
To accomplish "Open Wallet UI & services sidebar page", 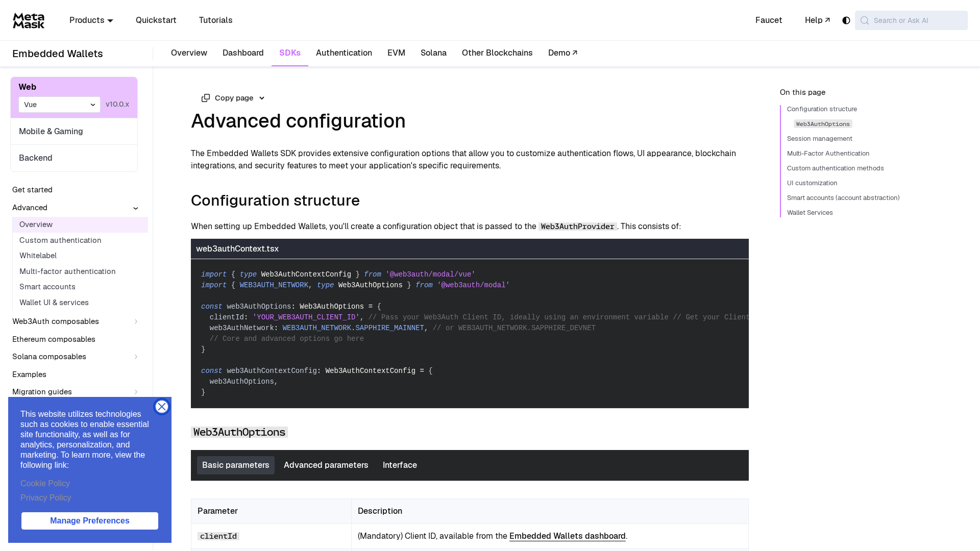I will (54, 303).
